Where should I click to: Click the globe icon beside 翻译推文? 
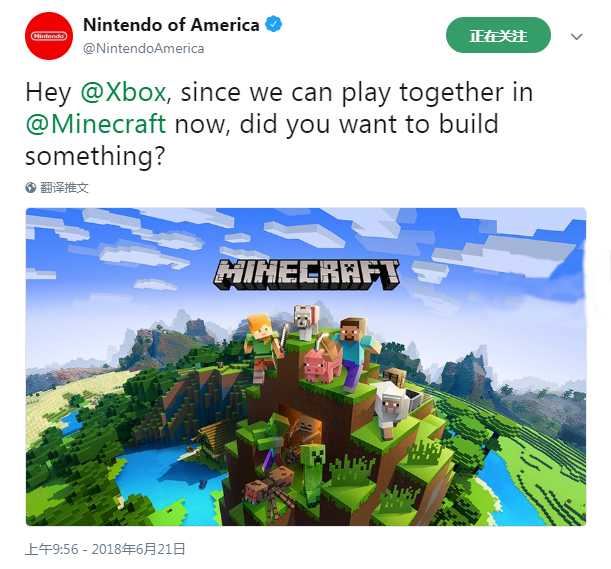pyautogui.click(x=31, y=188)
